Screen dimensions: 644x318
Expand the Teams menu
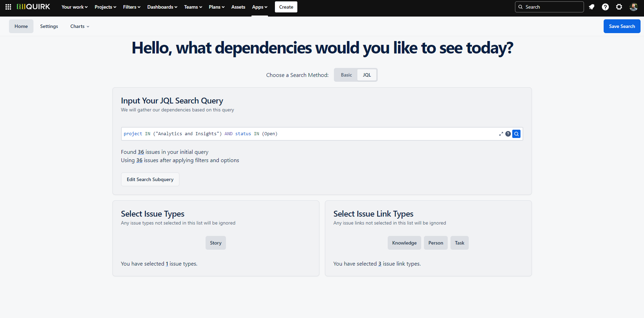point(193,7)
